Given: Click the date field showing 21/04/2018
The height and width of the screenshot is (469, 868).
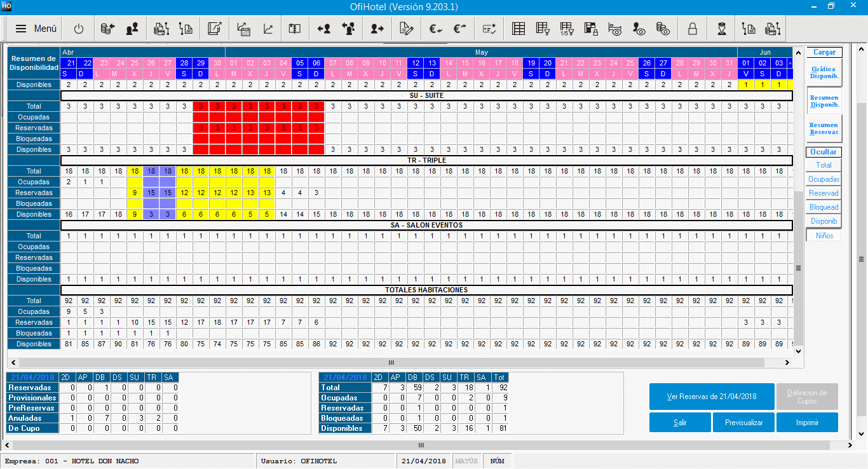Looking at the screenshot, I should (x=423, y=461).
